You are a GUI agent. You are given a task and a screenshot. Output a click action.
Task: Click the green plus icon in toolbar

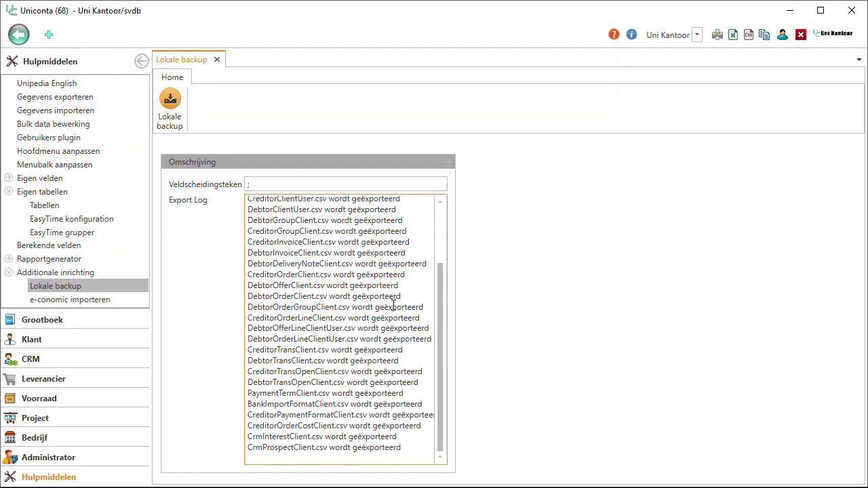49,35
